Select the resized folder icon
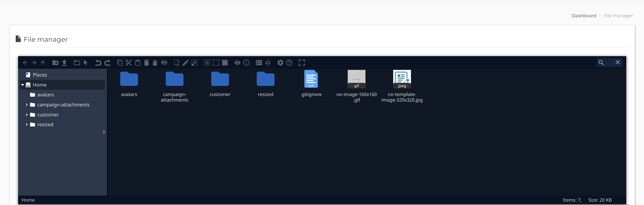The image size is (644, 205). (x=266, y=79)
